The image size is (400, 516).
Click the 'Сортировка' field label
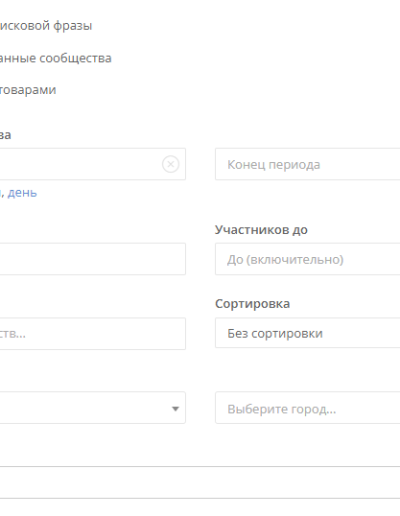coord(253,304)
